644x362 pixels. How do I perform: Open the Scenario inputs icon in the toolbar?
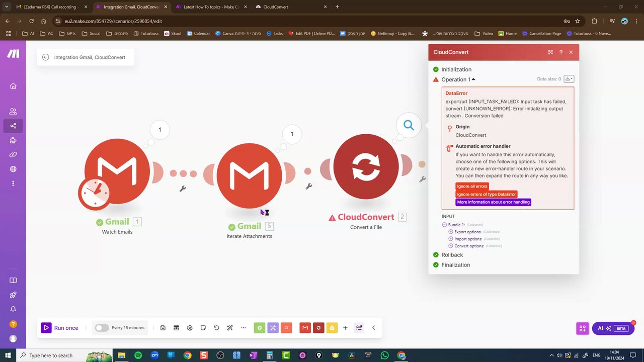point(176,328)
